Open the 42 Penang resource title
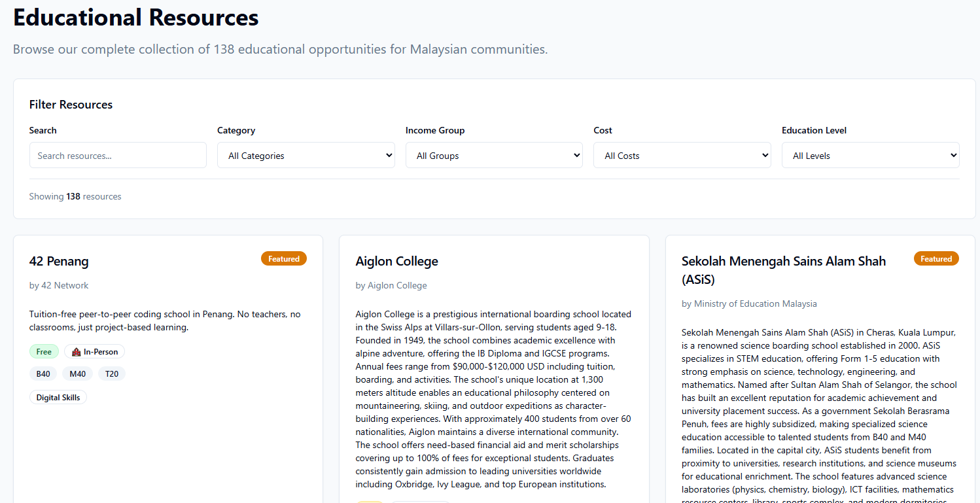980x503 pixels. [x=59, y=262]
